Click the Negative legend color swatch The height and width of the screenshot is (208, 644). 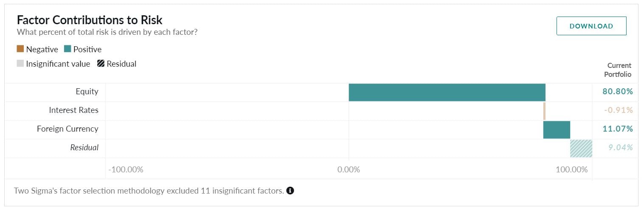click(x=20, y=49)
